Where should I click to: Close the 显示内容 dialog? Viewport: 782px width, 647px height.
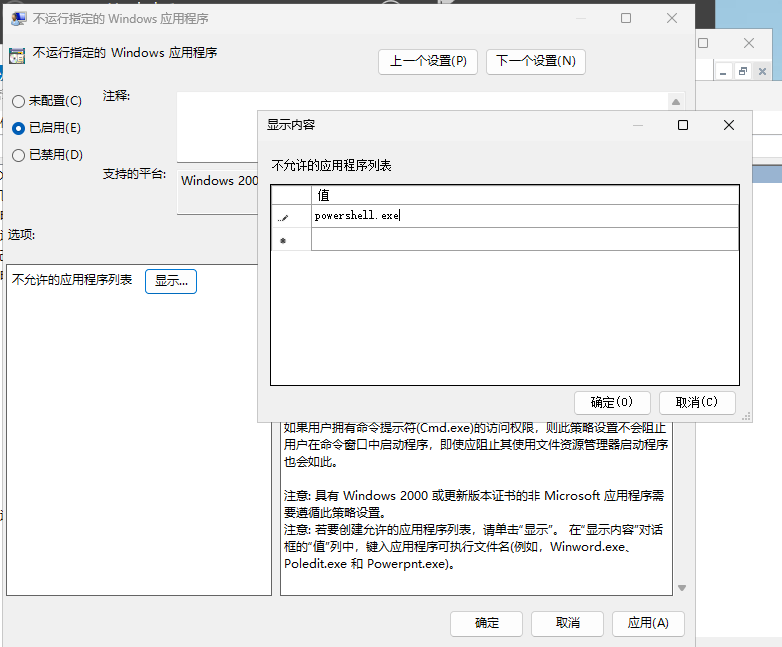[729, 125]
